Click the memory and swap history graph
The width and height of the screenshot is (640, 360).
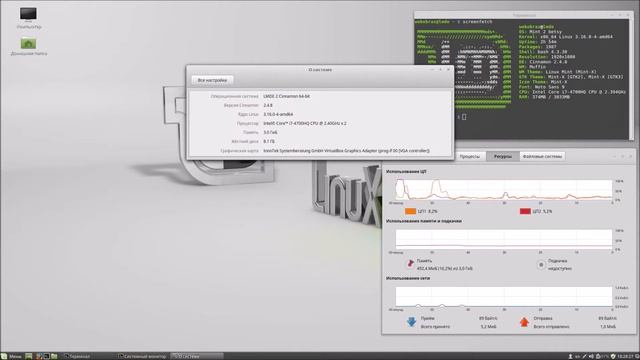click(504, 240)
